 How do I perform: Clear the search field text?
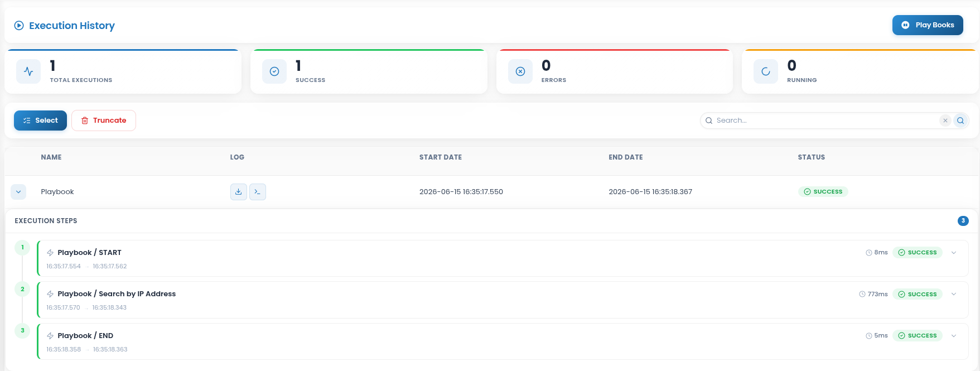tap(945, 121)
